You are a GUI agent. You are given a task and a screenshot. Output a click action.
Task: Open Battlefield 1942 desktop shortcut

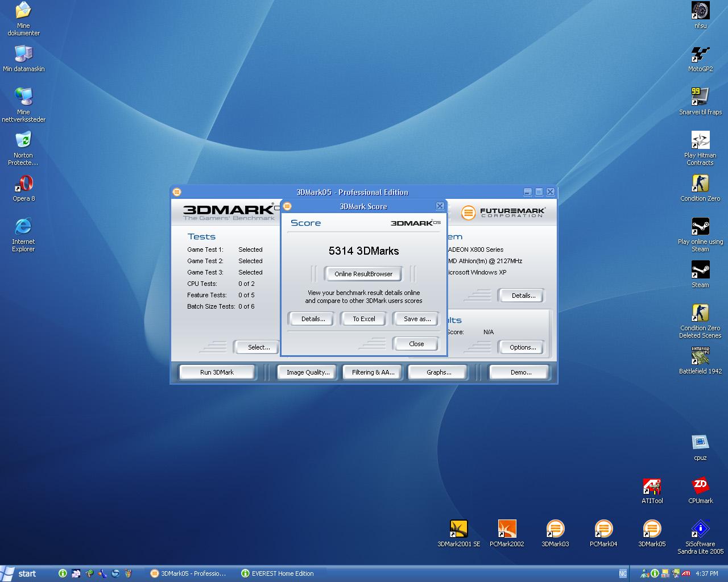coord(700,356)
